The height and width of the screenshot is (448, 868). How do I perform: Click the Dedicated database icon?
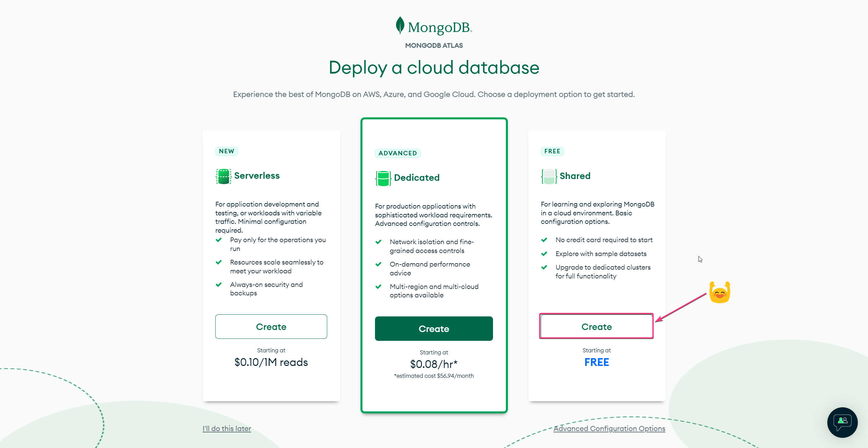pyautogui.click(x=383, y=178)
